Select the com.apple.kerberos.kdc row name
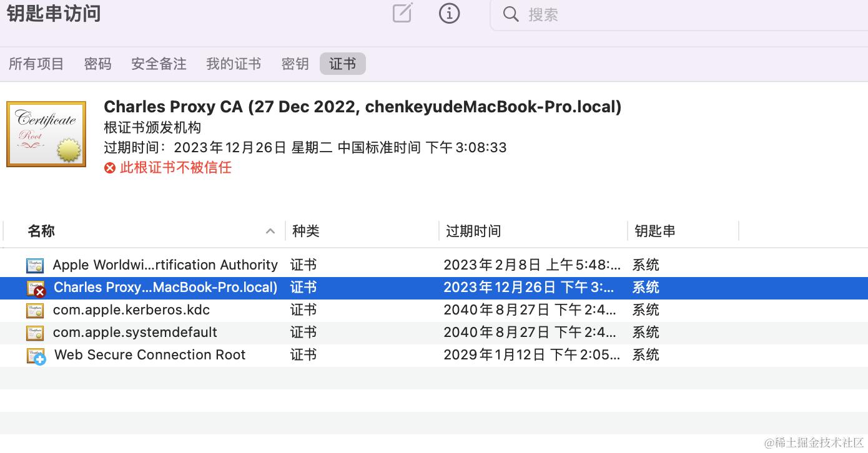868x453 pixels. click(132, 309)
